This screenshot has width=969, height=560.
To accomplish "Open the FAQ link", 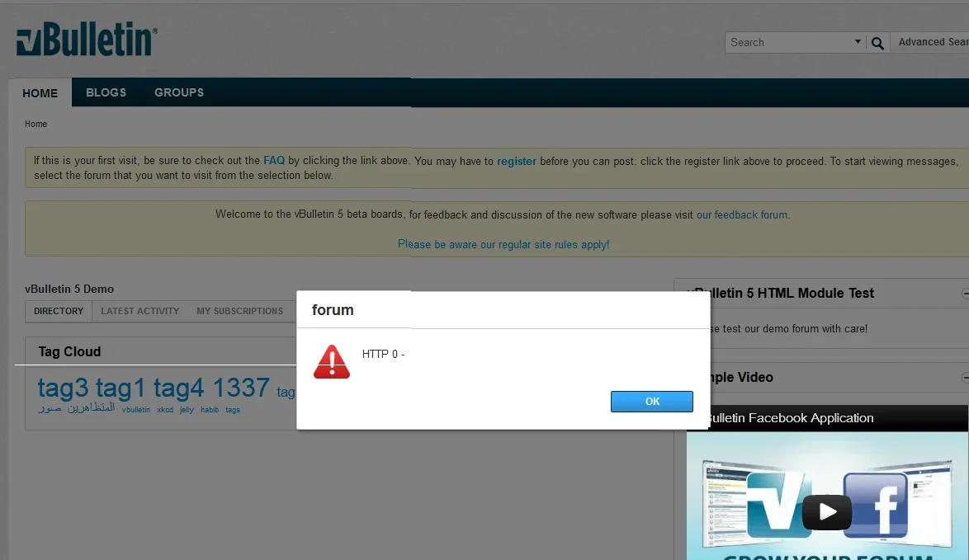I will tap(274, 161).
